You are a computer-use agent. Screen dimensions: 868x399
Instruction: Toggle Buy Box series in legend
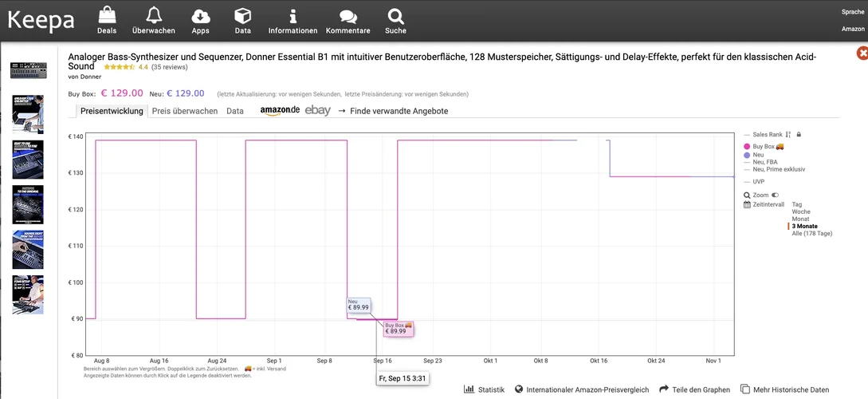pyautogui.click(x=764, y=147)
